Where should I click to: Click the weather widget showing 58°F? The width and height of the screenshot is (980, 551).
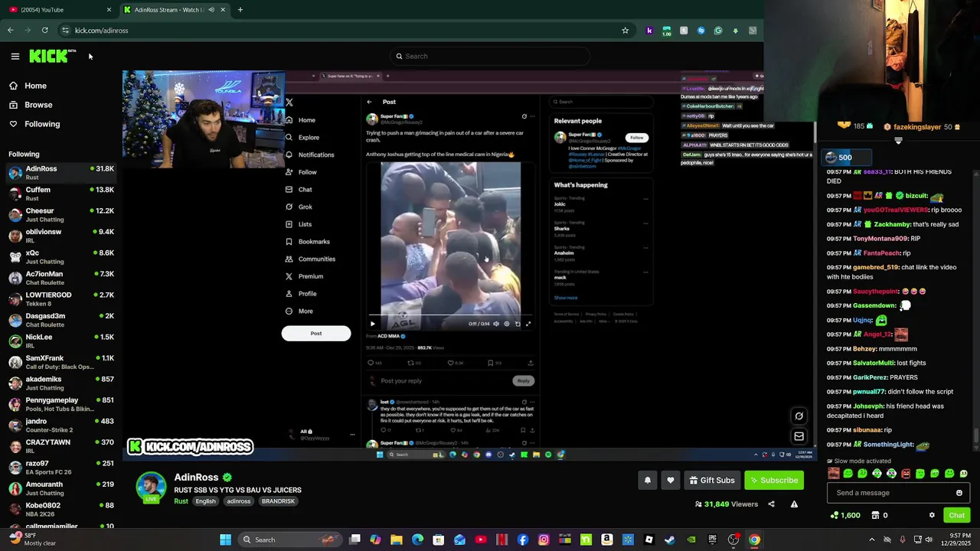pos(32,540)
